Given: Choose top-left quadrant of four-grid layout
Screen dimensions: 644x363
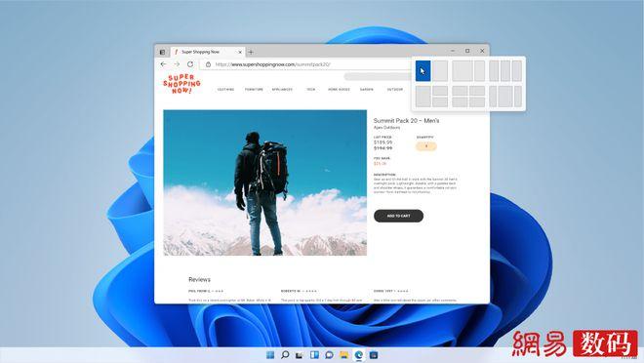Looking at the screenshot, I should click(x=460, y=91).
